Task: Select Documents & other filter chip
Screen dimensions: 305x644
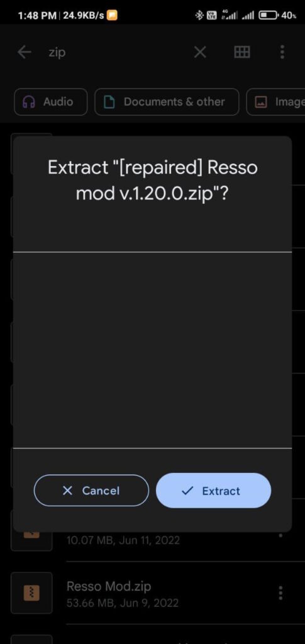Action: click(x=167, y=102)
